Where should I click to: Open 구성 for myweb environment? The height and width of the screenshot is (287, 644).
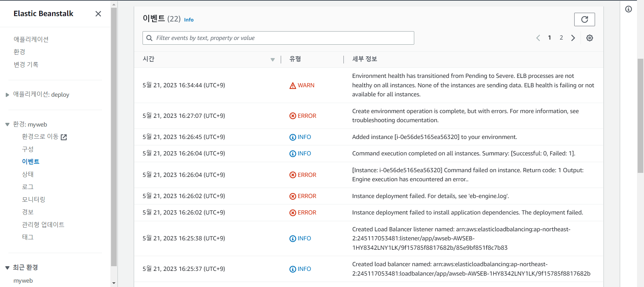point(28,149)
